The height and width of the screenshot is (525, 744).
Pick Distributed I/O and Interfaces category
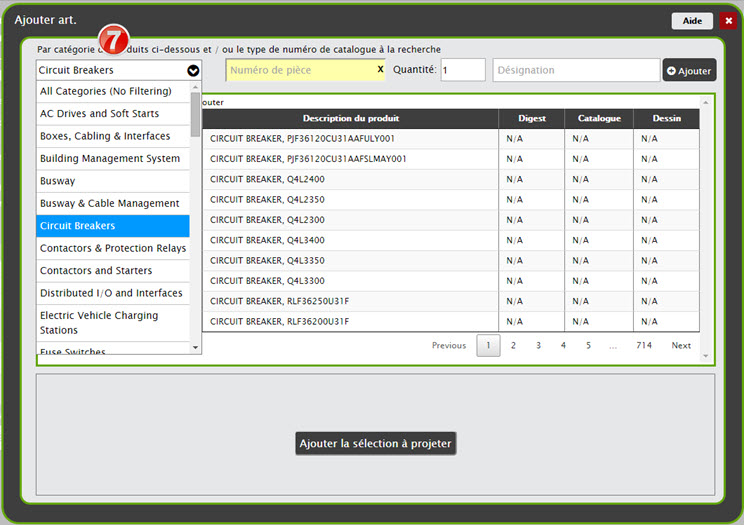pos(113,293)
